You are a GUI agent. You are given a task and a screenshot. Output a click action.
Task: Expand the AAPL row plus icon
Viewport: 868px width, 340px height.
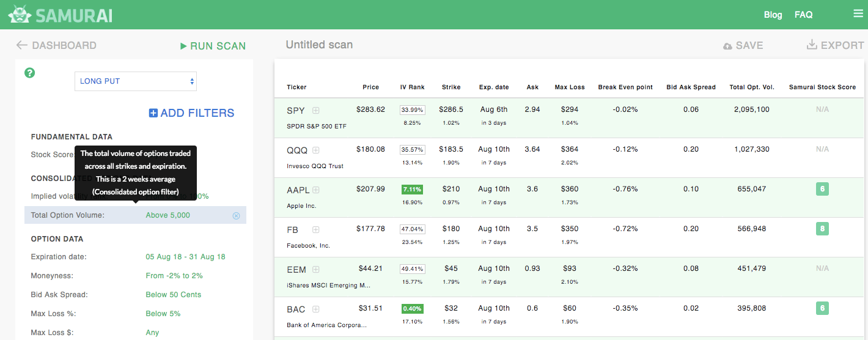(x=316, y=190)
